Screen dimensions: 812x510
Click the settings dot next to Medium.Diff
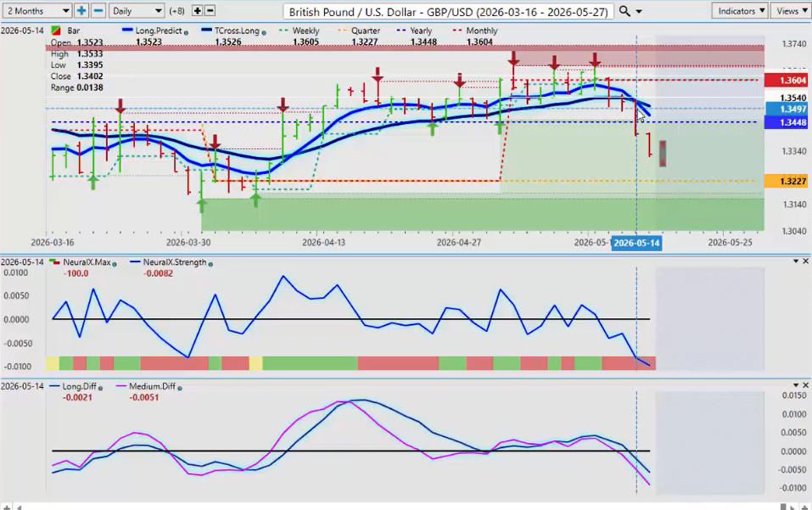coord(180,388)
